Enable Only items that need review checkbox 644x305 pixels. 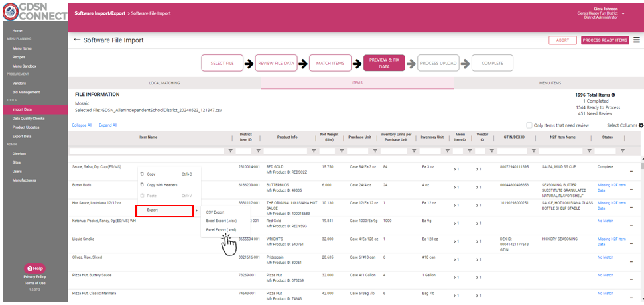pyautogui.click(x=529, y=125)
